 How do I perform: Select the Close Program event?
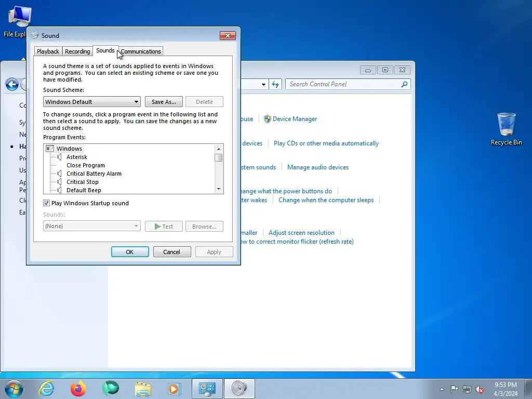point(86,165)
